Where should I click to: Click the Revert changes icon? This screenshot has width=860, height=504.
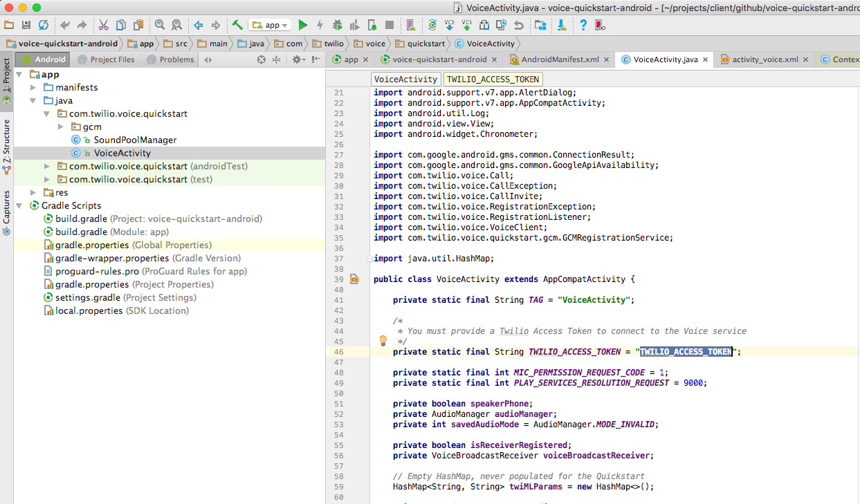click(x=519, y=25)
